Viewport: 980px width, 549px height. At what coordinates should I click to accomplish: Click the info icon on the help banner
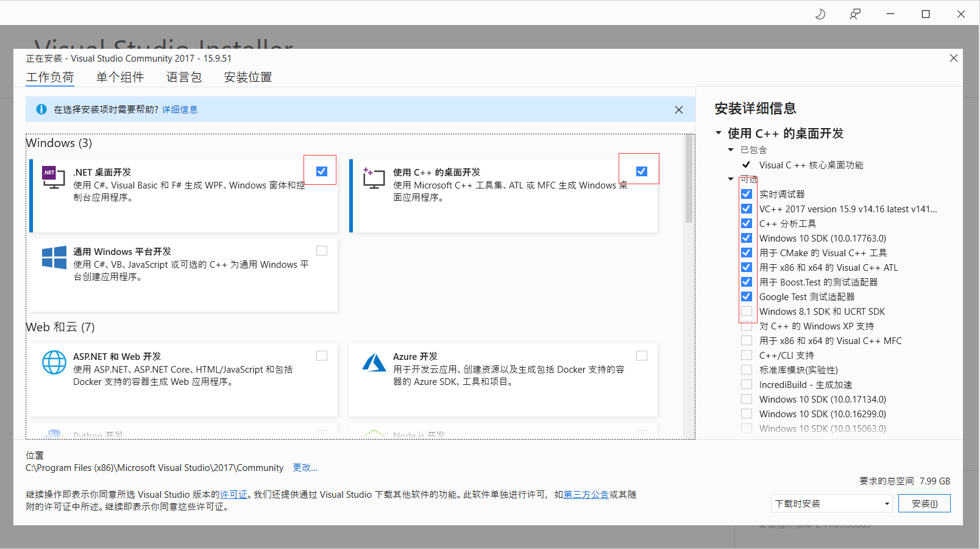[x=41, y=109]
